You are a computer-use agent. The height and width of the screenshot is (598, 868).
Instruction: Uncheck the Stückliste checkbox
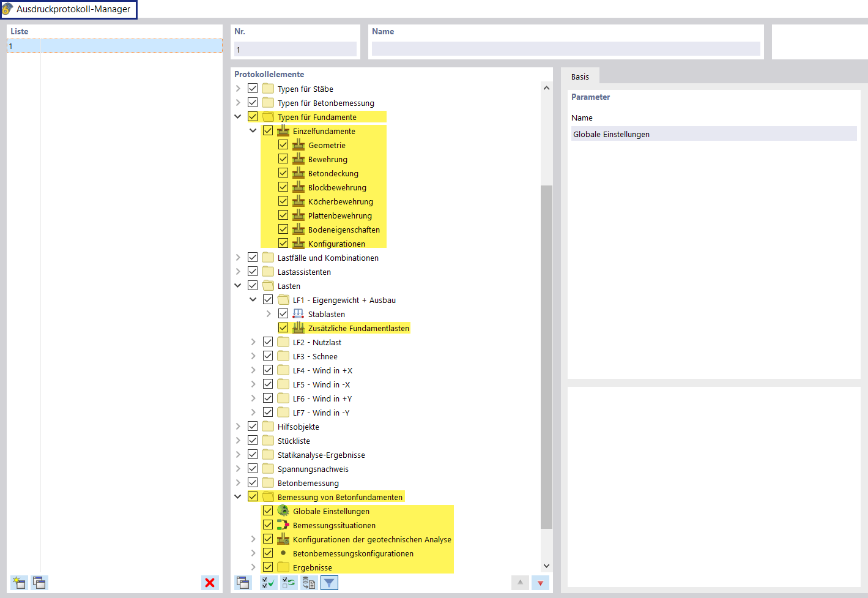point(253,440)
